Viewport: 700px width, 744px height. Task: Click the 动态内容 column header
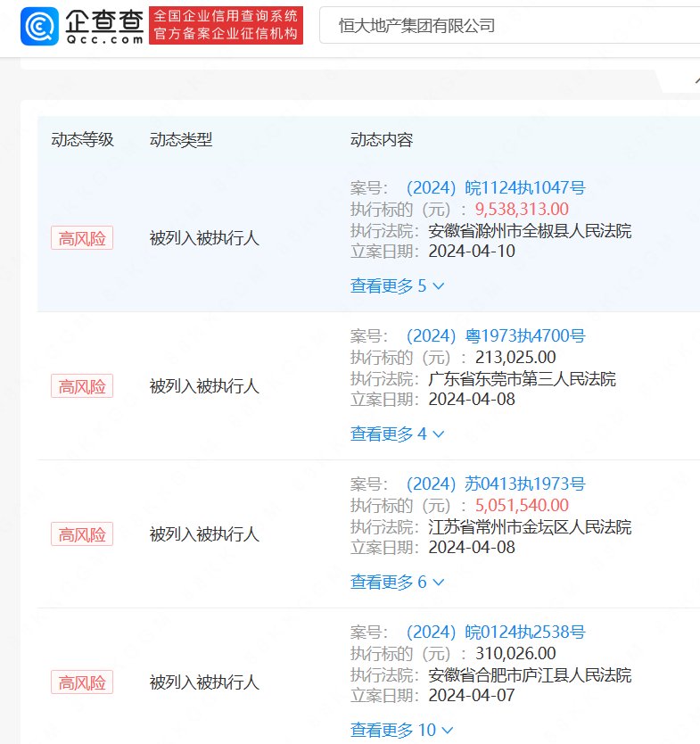382,140
